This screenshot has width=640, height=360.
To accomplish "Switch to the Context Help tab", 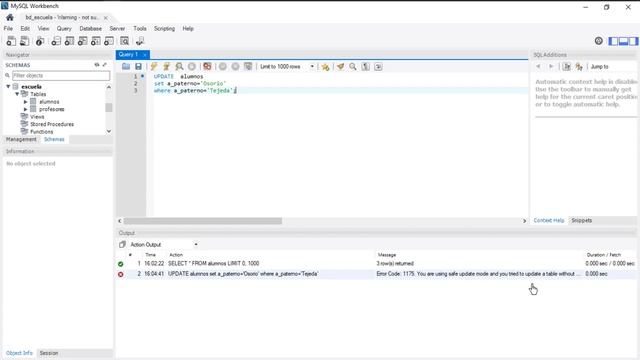I will coord(549,220).
